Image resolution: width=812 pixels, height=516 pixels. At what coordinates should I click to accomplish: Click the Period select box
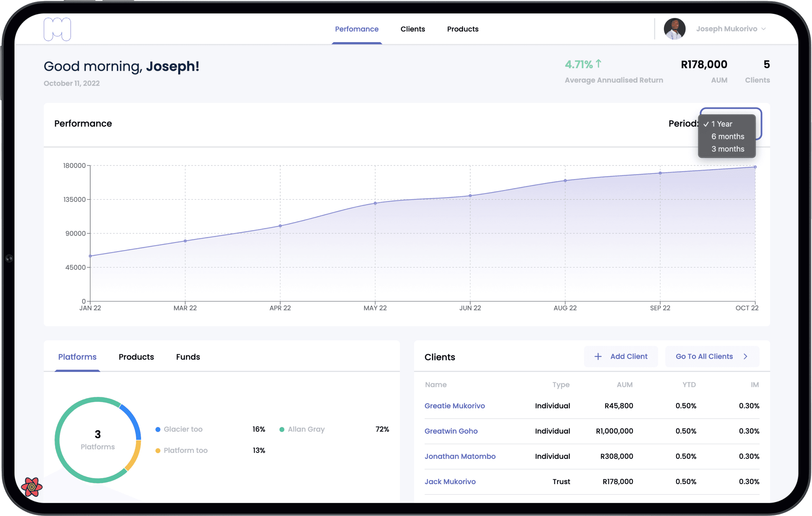click(x=731, y=123)
